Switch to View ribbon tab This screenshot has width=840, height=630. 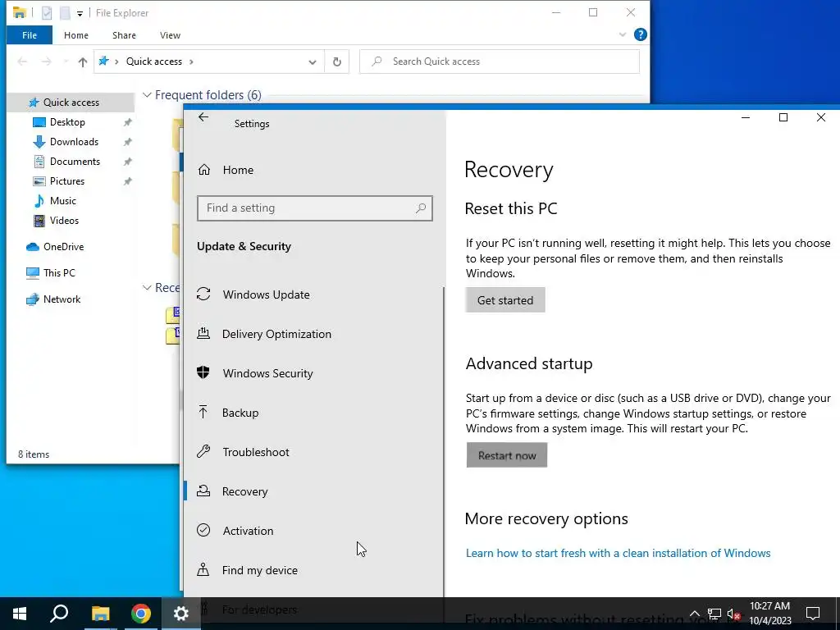(170, 35)
